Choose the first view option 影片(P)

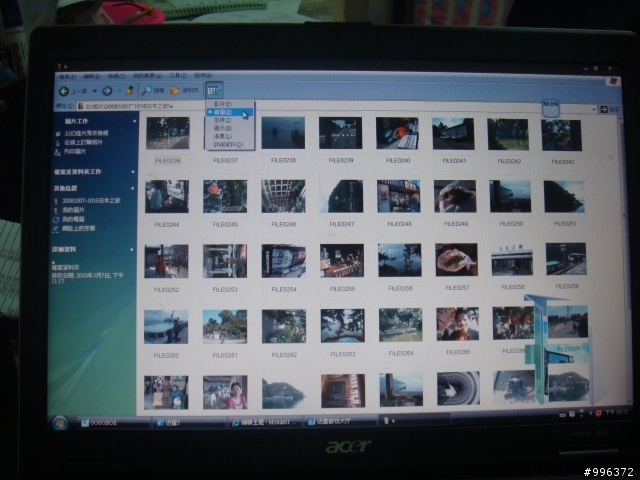click(230, 104)
